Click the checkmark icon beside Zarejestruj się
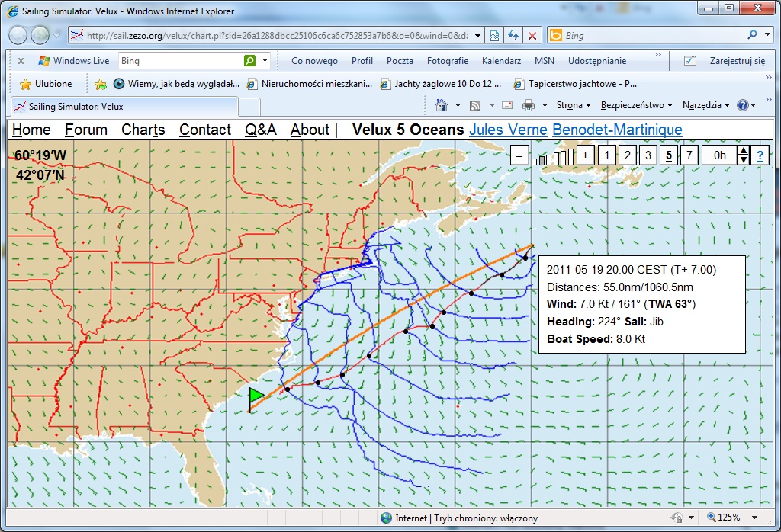781x532 pixels. 689,61
